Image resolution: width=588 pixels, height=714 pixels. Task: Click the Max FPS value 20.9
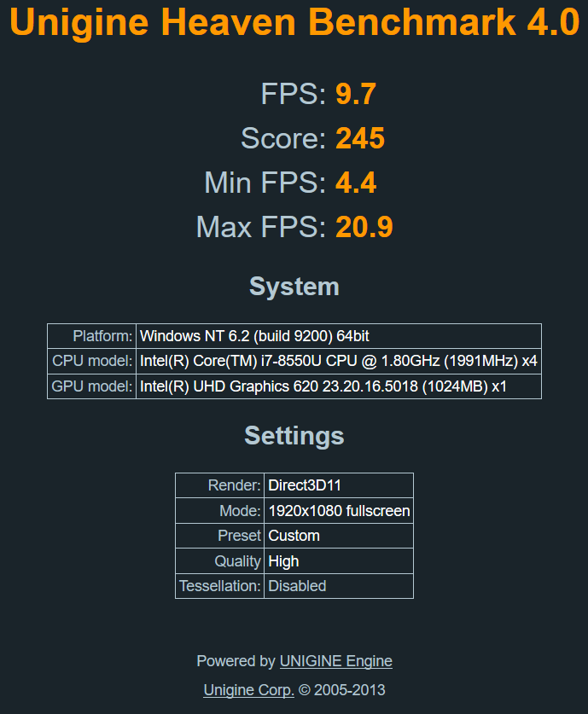tap(364, 227)
